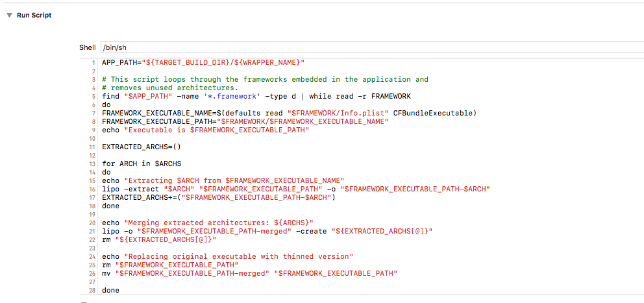Click the Shell label
The height and width of the screenshot is (303, 644).
tap(88, 47)
